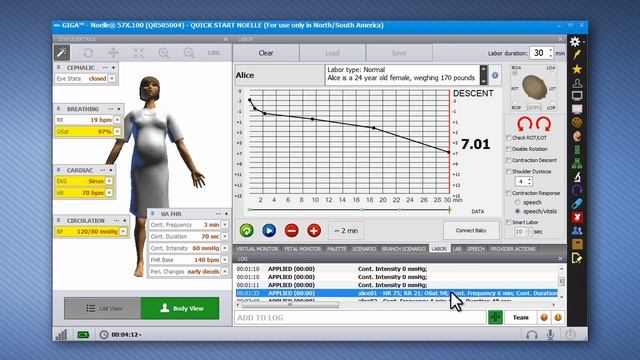640x360 pixels.
Task: Open the monitor screen icon in sidebar
Action: [x=577, y=96]
